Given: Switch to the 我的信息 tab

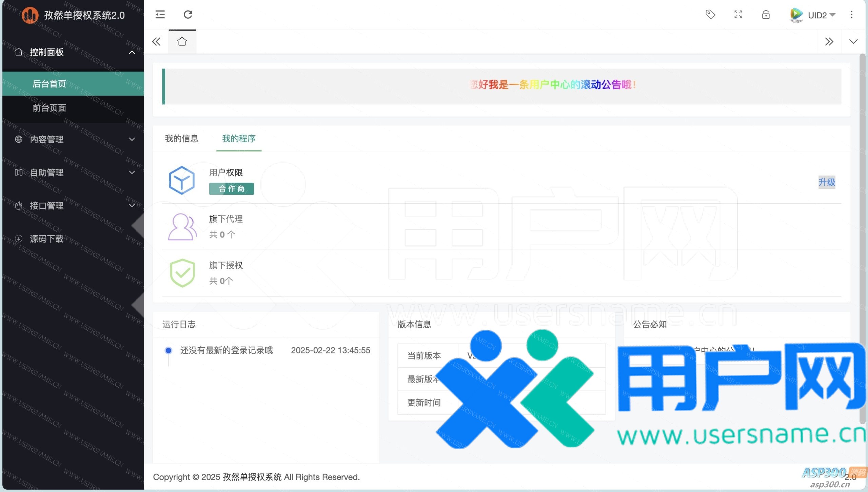Looking at the screenshot, I should pos(181,139).
